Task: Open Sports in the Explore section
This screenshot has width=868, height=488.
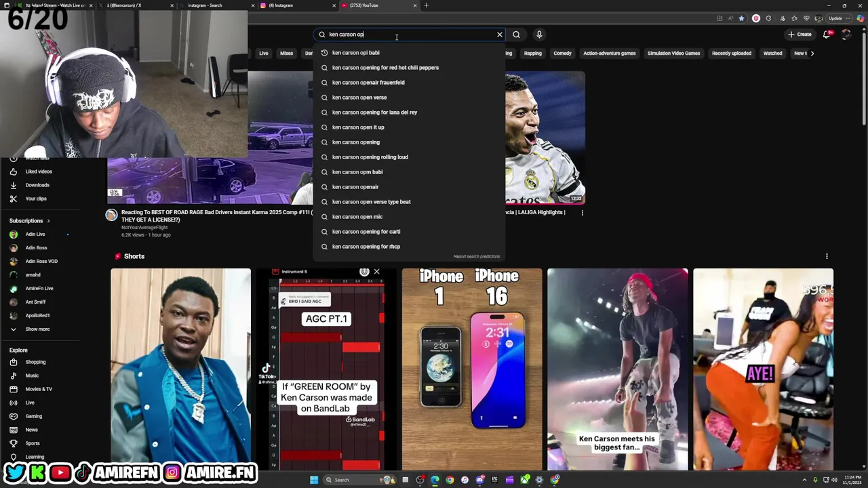Action: [33, 443]
